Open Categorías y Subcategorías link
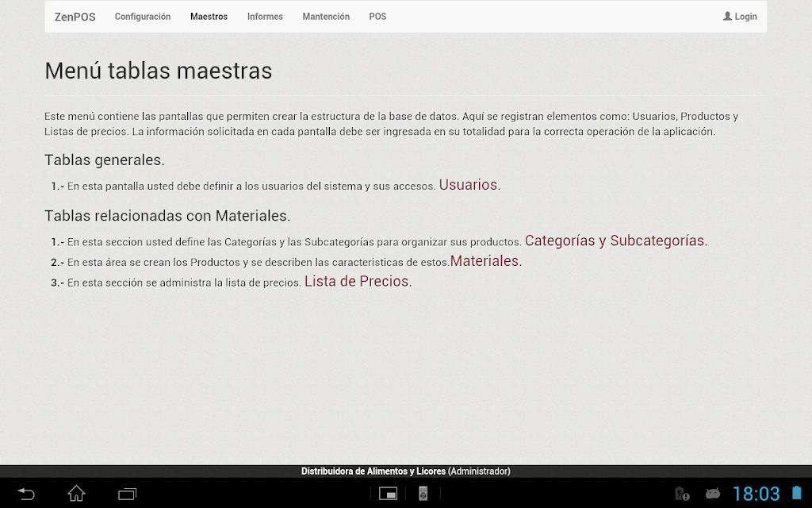 tap(616, 241)
